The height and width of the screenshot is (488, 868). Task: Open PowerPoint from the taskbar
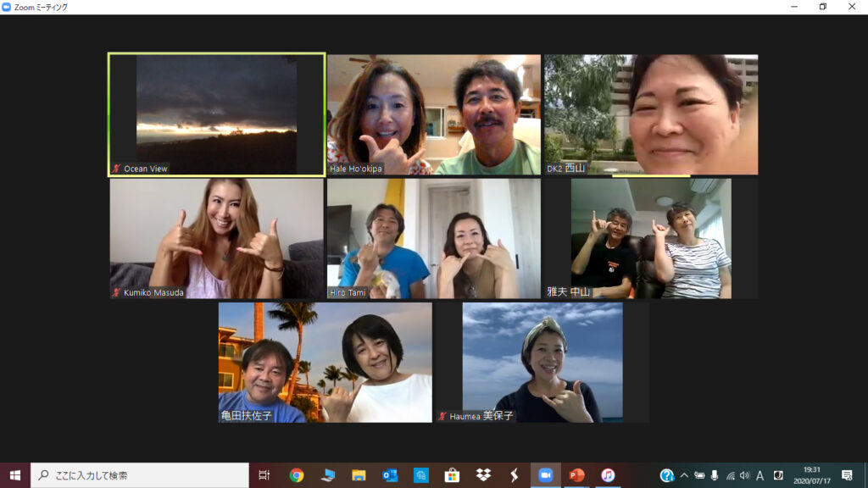[576, 475]
